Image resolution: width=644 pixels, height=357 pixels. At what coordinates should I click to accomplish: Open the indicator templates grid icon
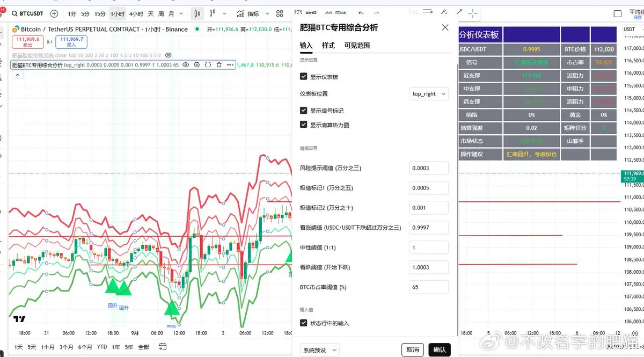279,13
